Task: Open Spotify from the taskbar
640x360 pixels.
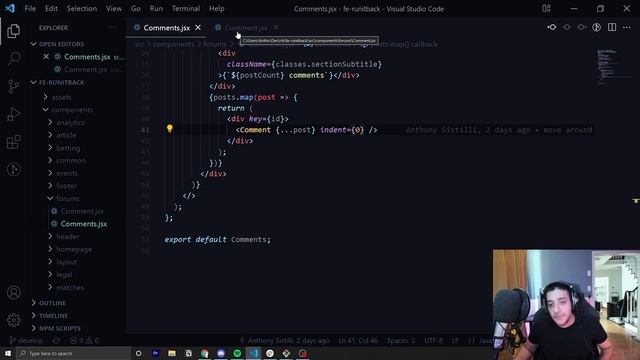Action: click(237, 353)
